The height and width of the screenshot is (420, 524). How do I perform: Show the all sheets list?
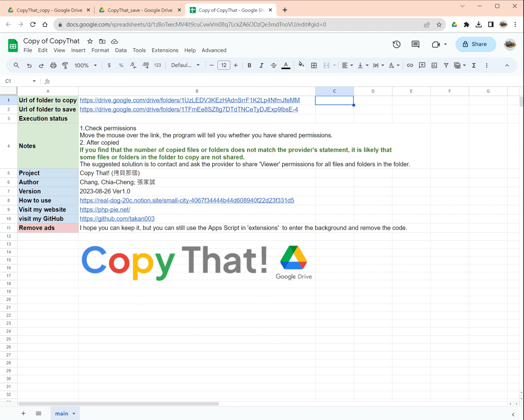click(x=38, y=414)
